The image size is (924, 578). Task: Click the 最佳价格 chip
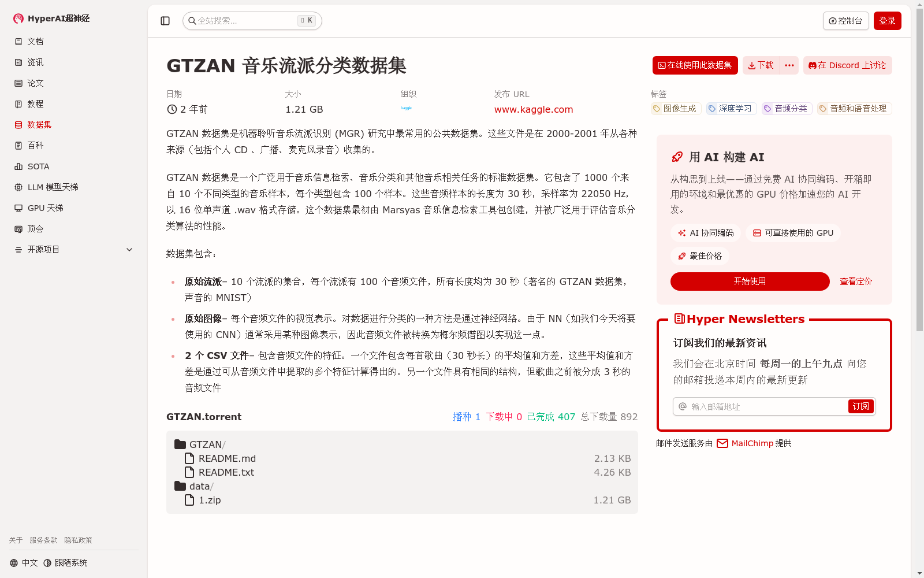pos(700,256)
